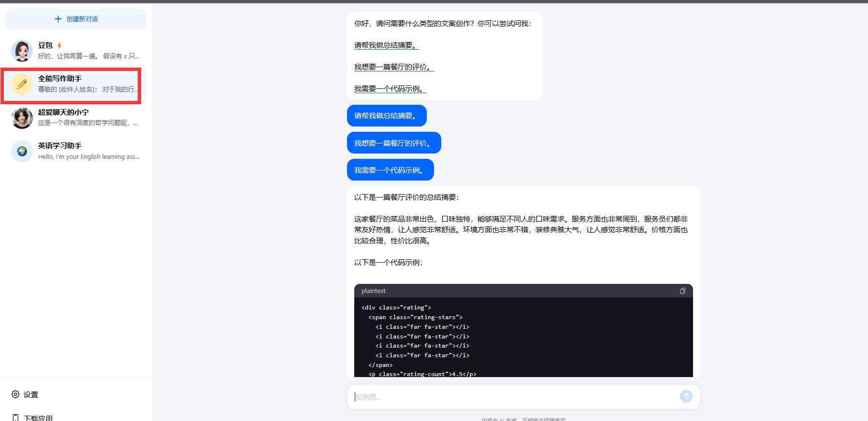
Task: Click the blue 请帮我做总结摘要 message bubble
Action: [386, 116]
